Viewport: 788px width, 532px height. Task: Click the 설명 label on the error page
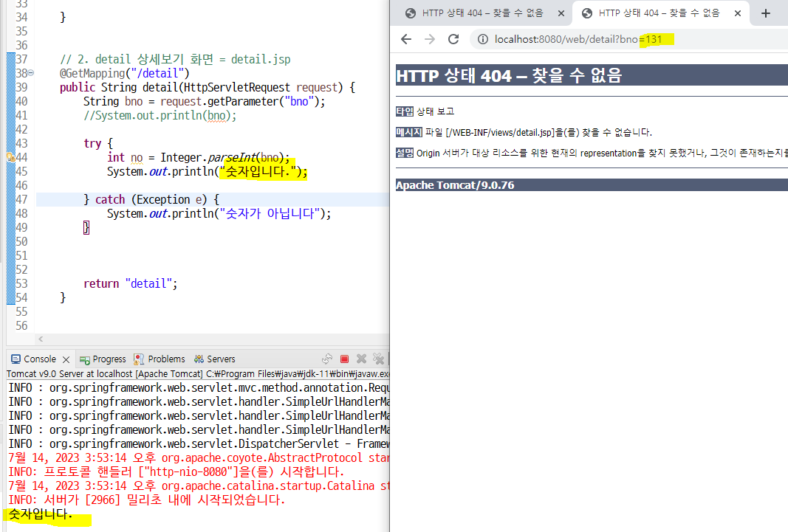(x=405, y=153)
